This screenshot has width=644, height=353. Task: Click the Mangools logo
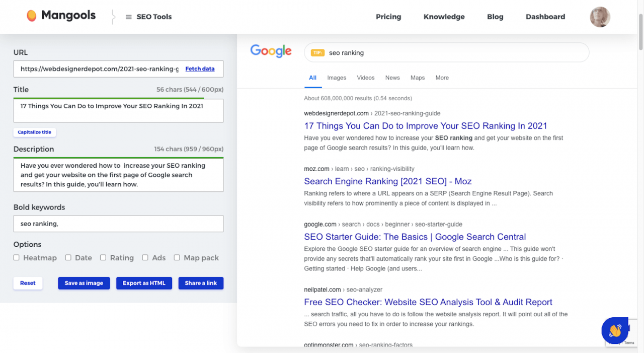click(60, 15)
